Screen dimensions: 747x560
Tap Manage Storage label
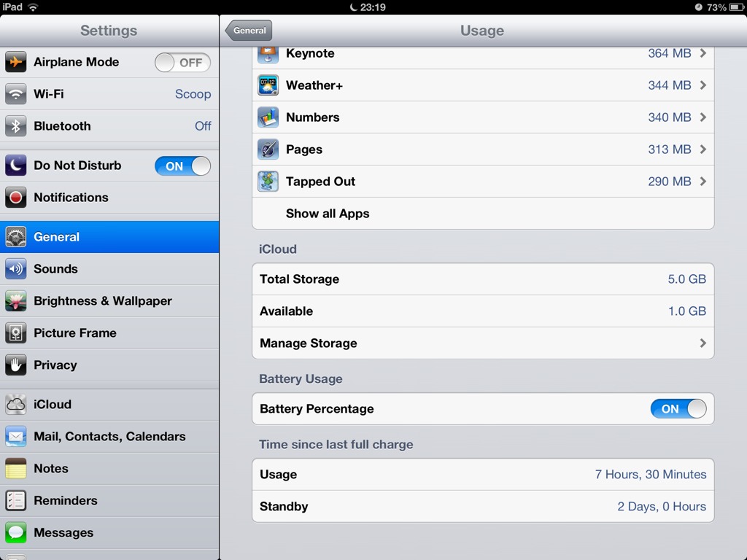coord(309,343)
